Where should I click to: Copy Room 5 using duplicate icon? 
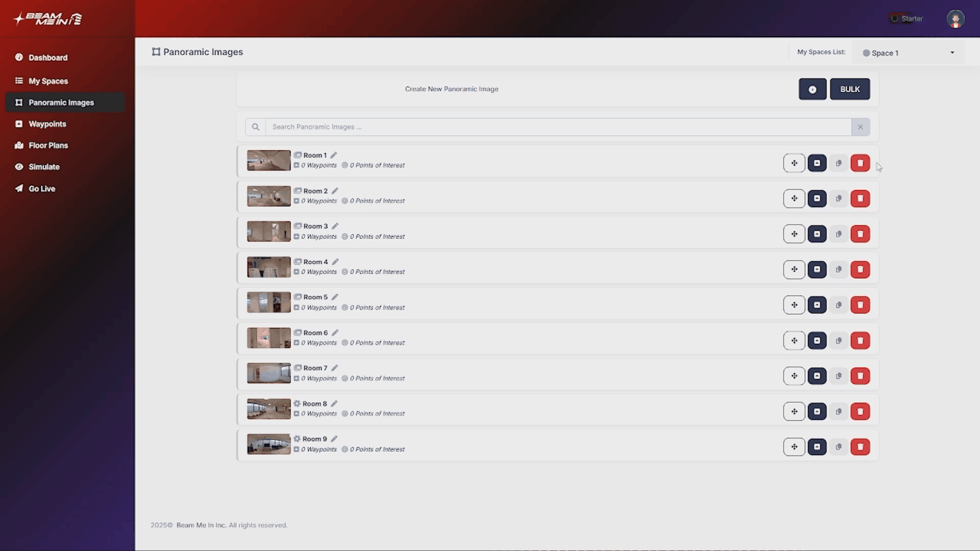839,305
